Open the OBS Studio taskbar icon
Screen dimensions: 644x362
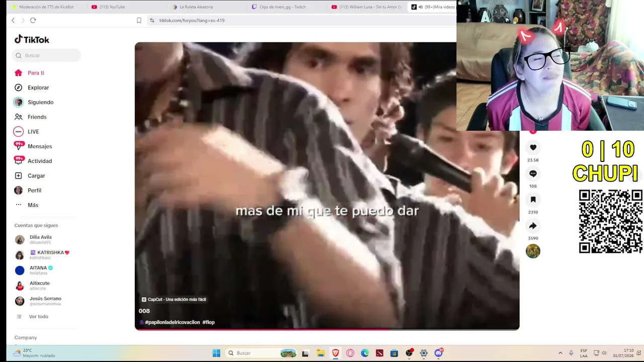409,353
